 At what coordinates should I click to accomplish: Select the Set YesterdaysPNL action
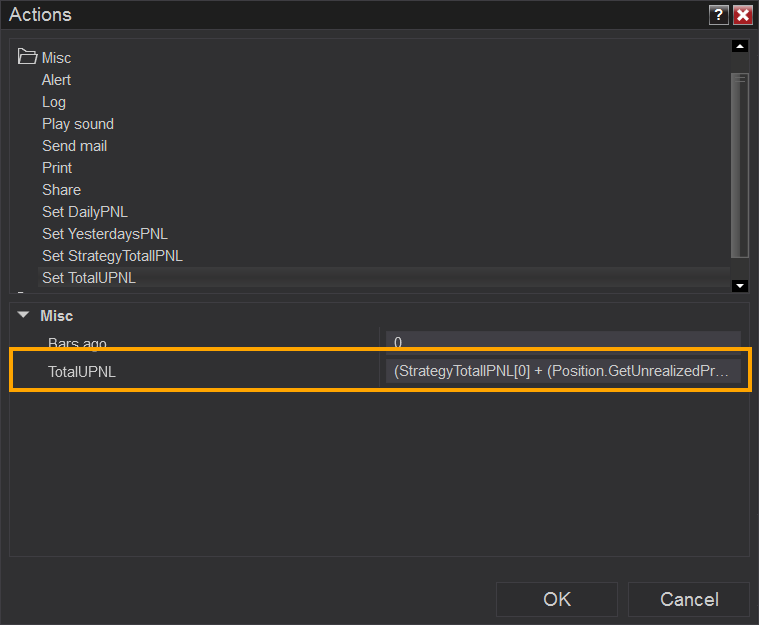coord(106,234)
